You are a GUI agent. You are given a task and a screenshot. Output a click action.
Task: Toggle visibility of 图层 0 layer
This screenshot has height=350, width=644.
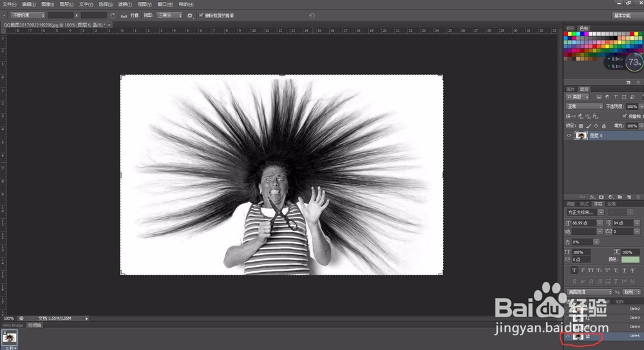coord(569,135)
